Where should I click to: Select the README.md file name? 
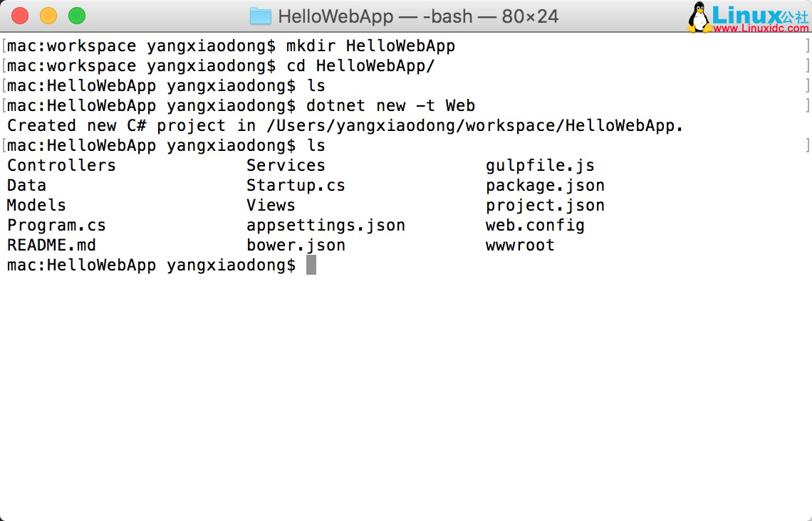click(51, 245)
